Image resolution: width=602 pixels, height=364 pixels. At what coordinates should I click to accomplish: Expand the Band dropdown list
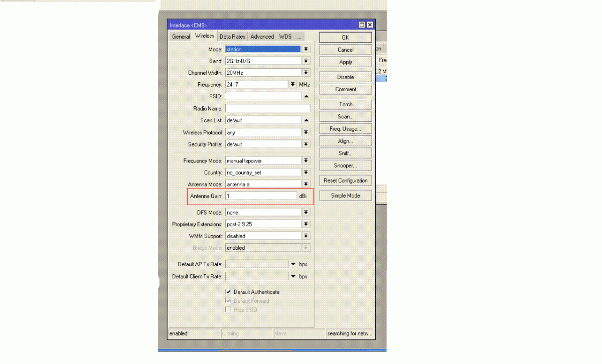click(306, 61)
